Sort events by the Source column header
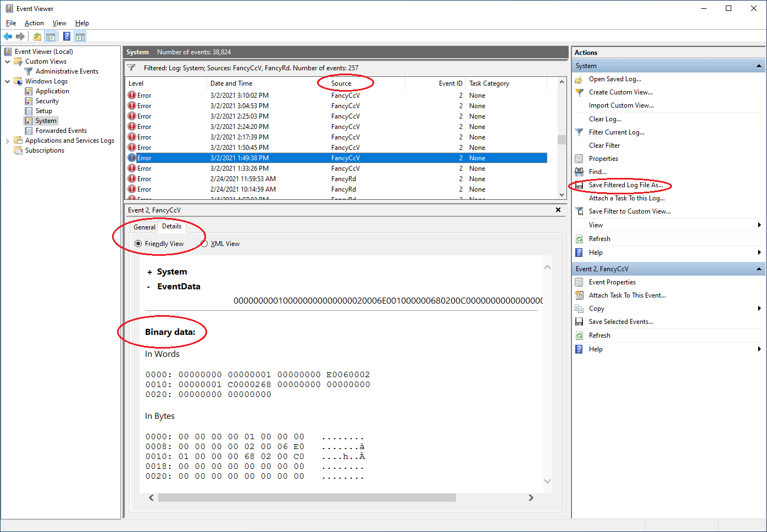767x532 pixels. point(366,83)
